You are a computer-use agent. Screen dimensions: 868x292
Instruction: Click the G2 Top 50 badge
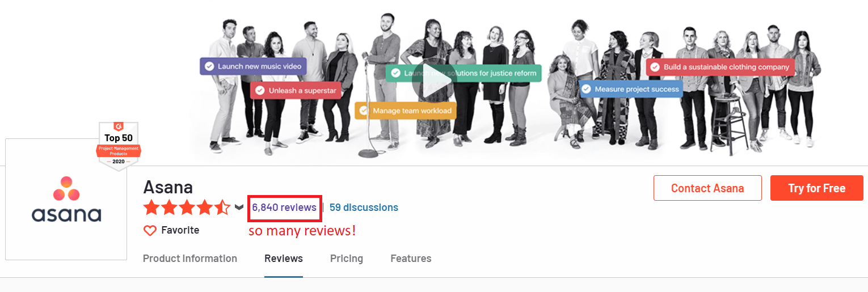(119, 146)
